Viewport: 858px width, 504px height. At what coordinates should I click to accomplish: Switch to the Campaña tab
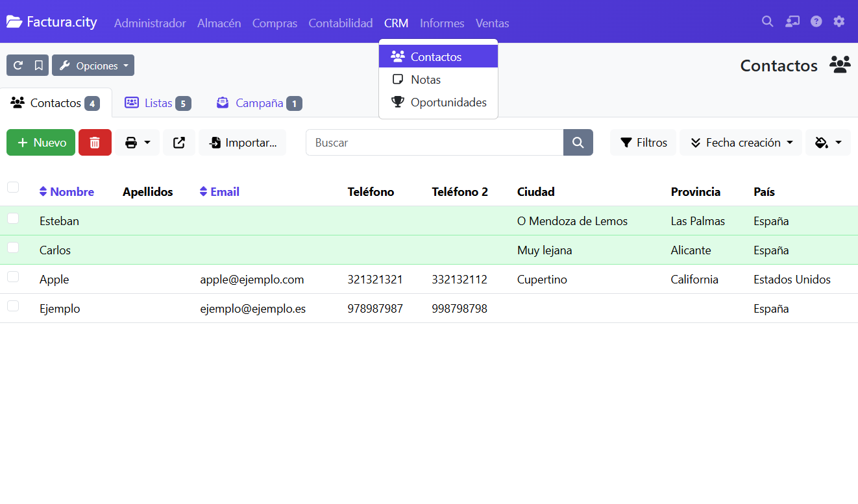(259, 103)
